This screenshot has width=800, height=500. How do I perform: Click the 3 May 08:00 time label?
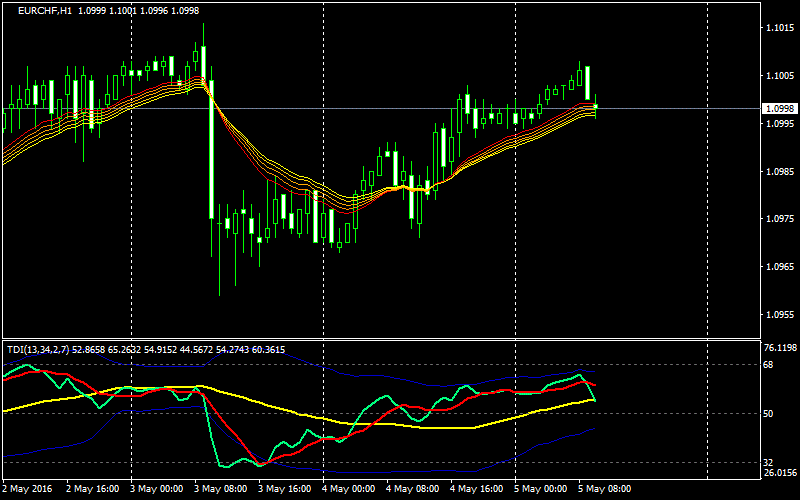click(x=221, y=489)
